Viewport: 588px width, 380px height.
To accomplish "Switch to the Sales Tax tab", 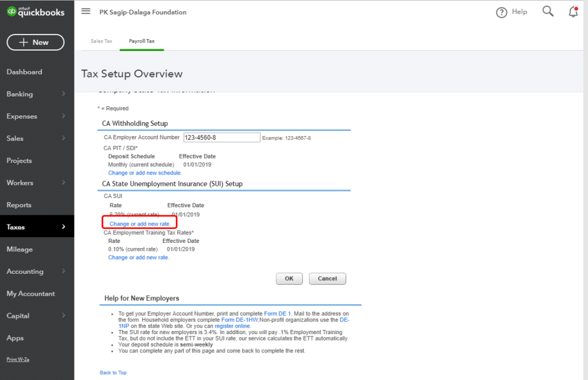I will click(101, 41).
